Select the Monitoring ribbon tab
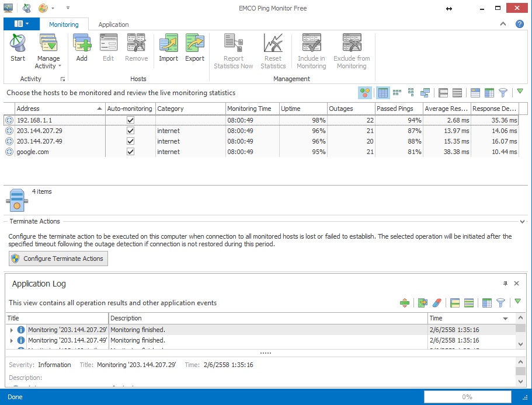 click(x=64, y=25)
